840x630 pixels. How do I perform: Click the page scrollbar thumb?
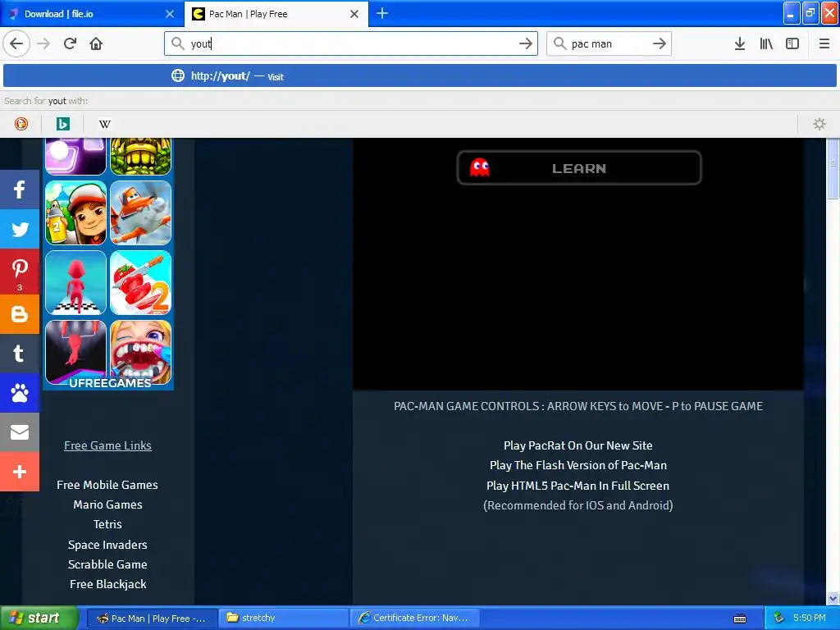point(833,169)
